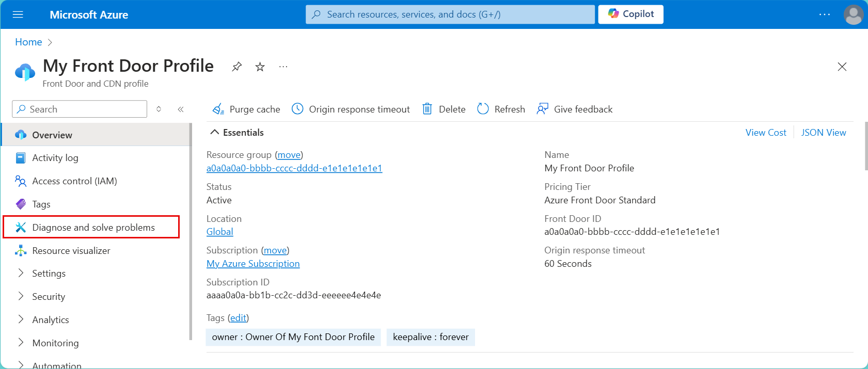Collapse the Essentials section

[x=237, y=133]
